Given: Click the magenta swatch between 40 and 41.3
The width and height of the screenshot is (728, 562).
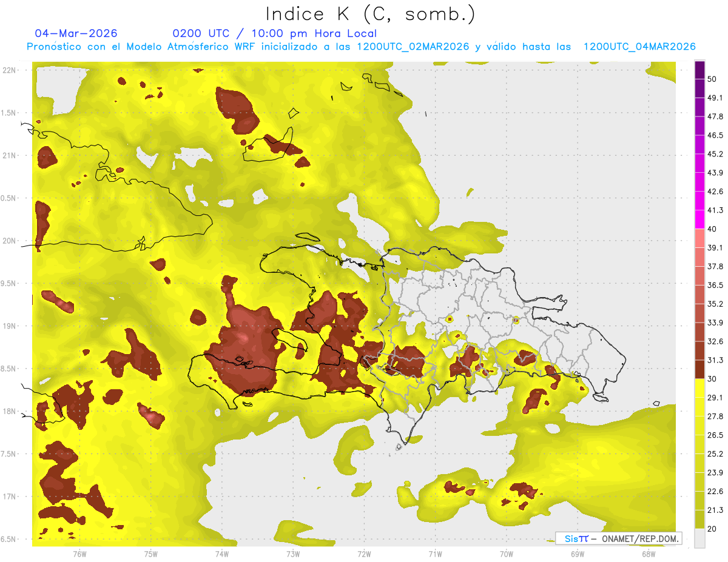Looking at the screenshot, I should click(x=699, y=219).
